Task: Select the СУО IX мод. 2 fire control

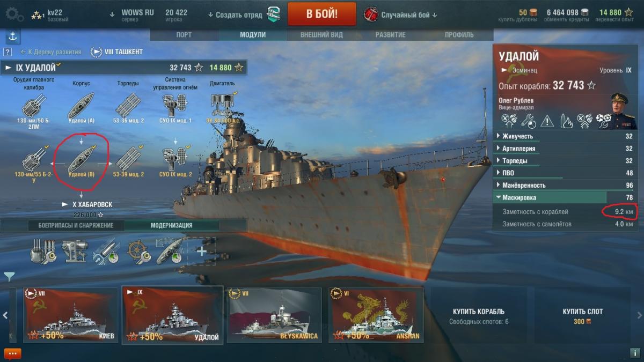Action: (175, 162)
